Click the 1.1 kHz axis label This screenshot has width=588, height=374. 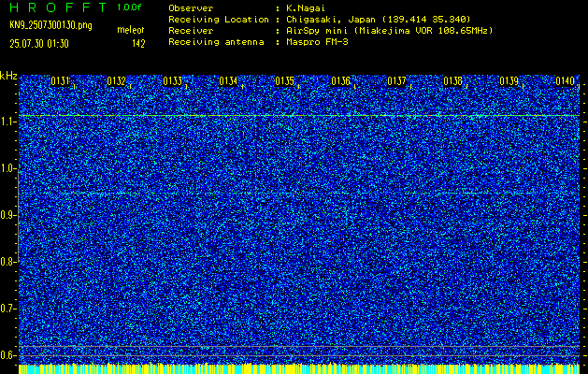click(x=7, y=122)
